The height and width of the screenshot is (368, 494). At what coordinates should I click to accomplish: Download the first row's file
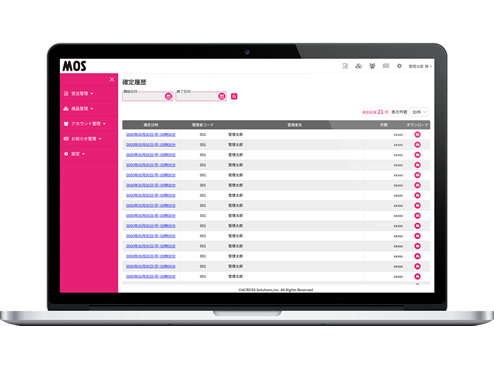[417, 134]
